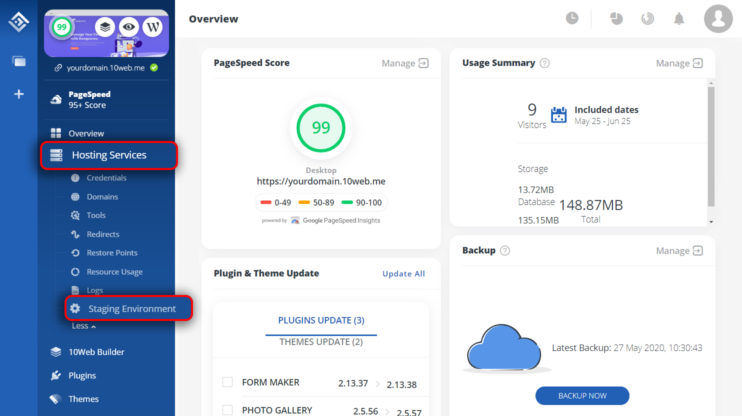The width and height of the screenshot is (742, 416).
Task: Open Credentials submenu item
Action: pos(106,178)
